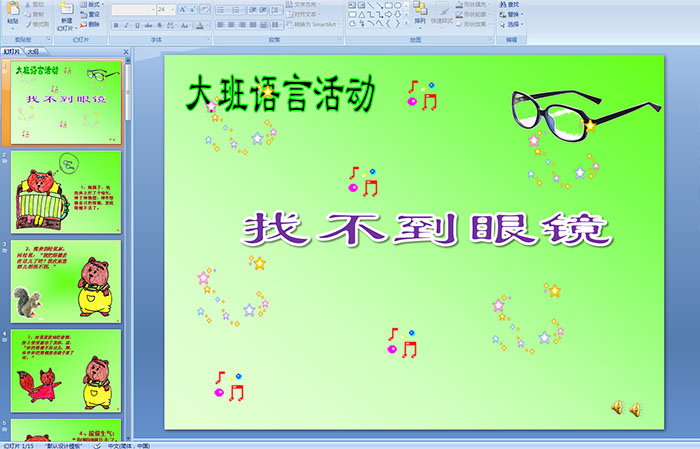Open the Align Text (对齐文本) menu
The image size is (700, 449).
coord(303,14)
